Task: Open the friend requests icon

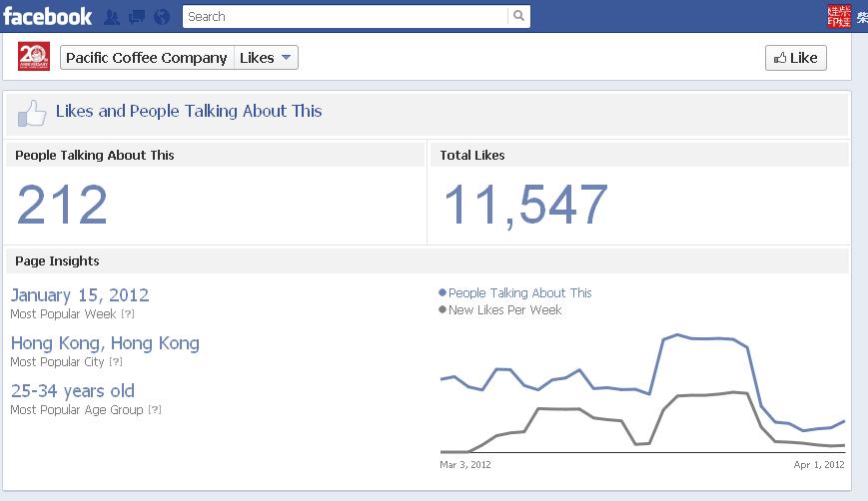Action: coord(112,17)
